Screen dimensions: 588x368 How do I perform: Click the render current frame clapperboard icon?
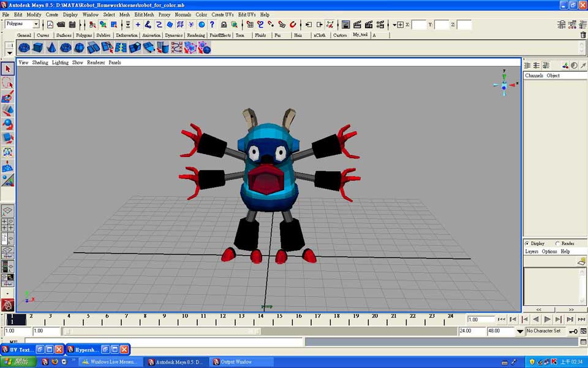pyautogui.click(x=357, y=25)
